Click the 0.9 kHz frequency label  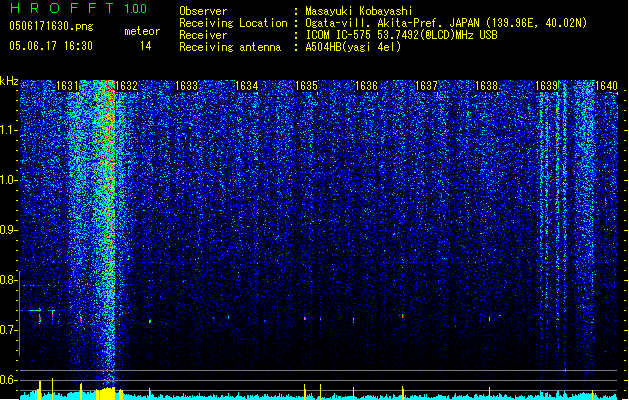[9, 230]
